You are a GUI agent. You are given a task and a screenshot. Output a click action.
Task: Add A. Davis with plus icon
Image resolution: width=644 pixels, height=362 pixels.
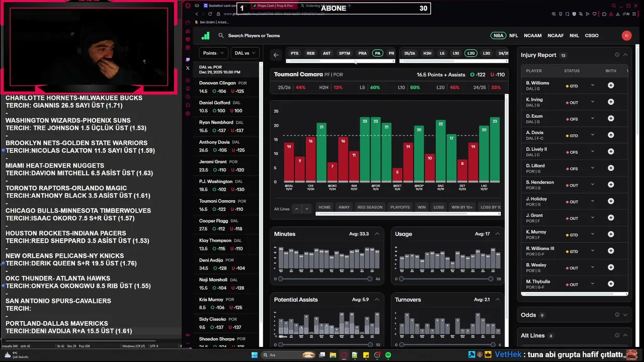click(x=611, y=135)
